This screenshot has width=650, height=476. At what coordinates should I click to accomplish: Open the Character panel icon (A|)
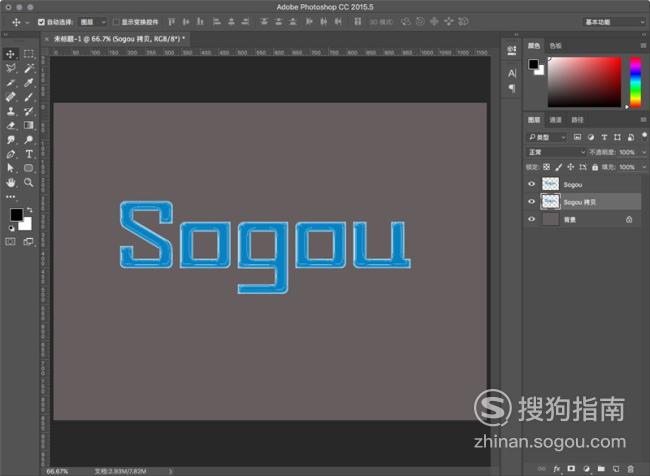512,73
